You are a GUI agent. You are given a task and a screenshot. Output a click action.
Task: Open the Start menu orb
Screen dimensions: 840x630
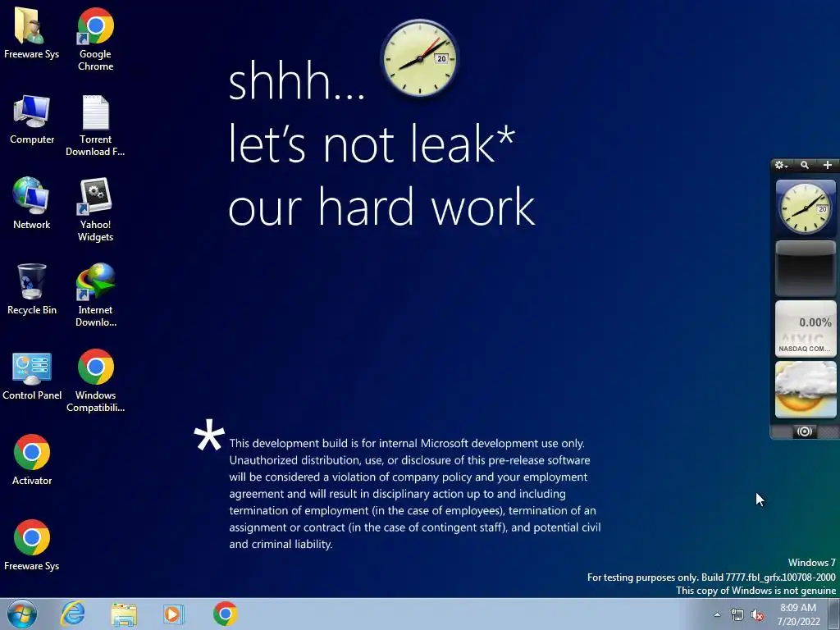(x=22, y=614)
